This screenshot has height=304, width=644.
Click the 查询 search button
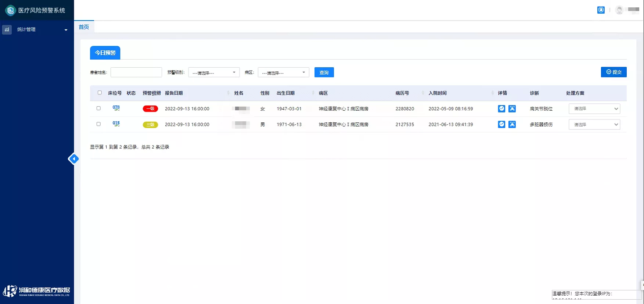coord(324,72)
